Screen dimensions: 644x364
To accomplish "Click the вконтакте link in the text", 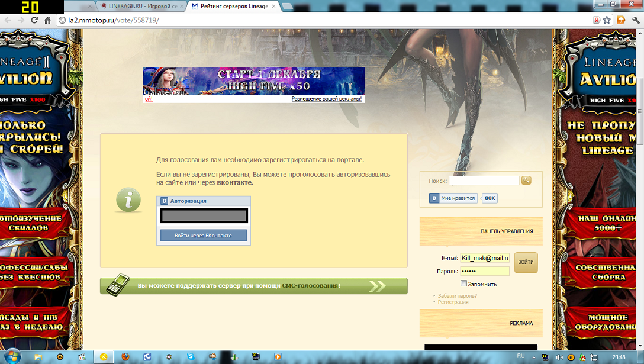I will (x=234, y=182).
